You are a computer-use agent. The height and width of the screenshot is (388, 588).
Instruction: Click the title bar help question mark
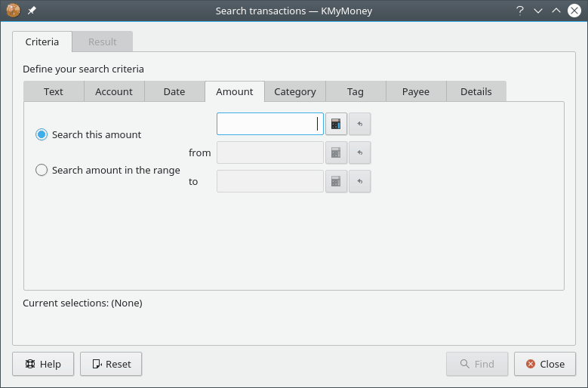point(520,11)
